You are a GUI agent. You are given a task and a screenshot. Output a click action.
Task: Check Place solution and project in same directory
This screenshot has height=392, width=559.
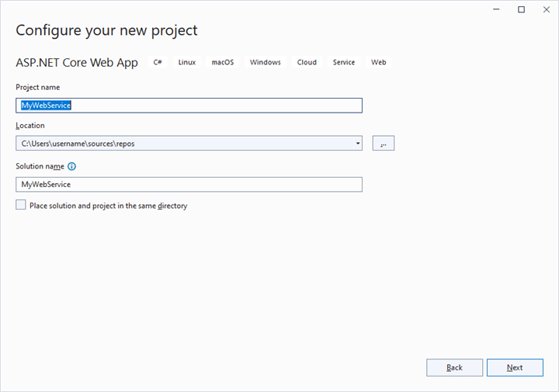21,205
